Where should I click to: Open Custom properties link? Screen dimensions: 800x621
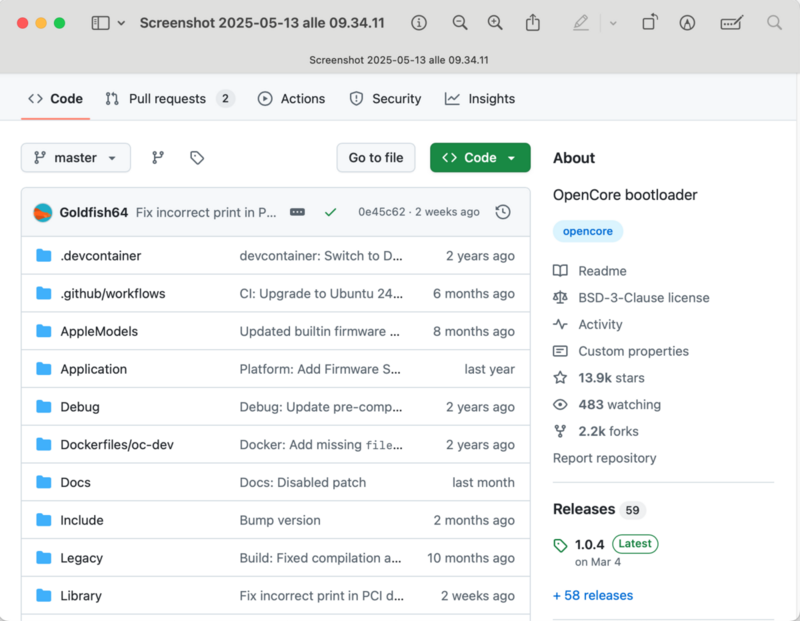(621, 351)
